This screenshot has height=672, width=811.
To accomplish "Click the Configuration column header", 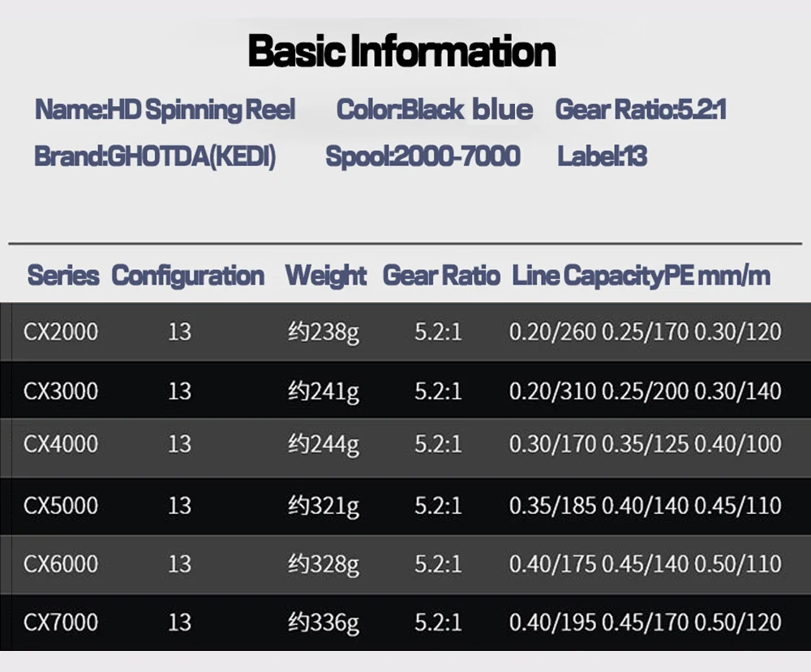I will click(187, 276).
